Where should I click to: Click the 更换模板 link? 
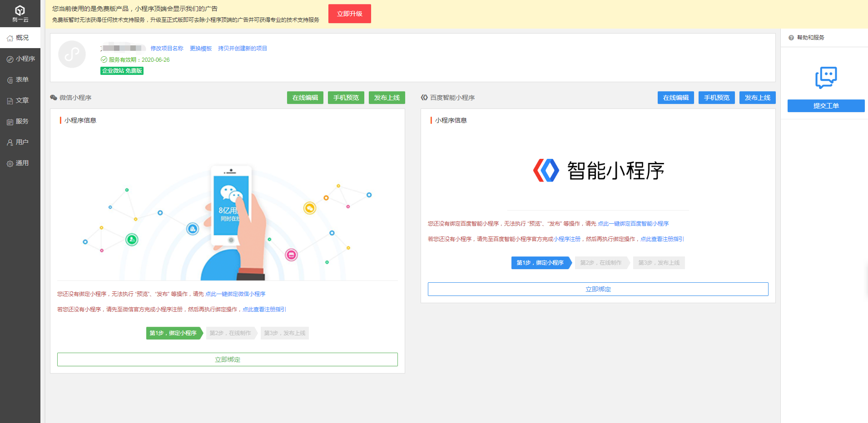[x=201, y=48]
